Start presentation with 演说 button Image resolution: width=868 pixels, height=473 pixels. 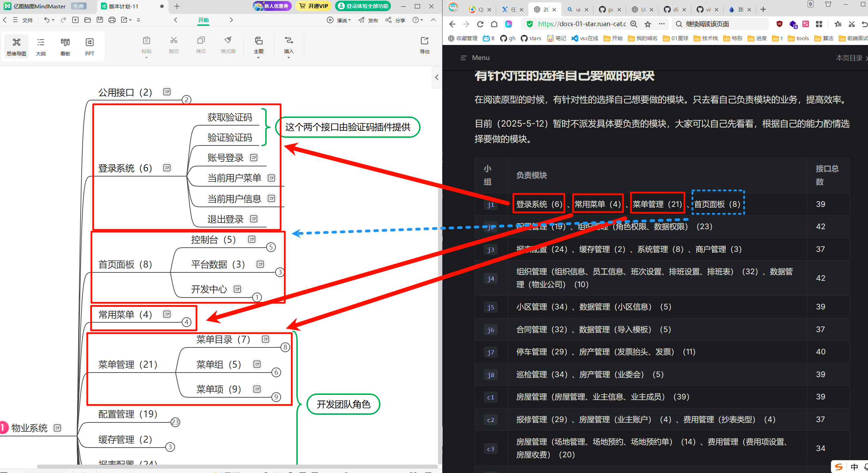pos(339,20)
